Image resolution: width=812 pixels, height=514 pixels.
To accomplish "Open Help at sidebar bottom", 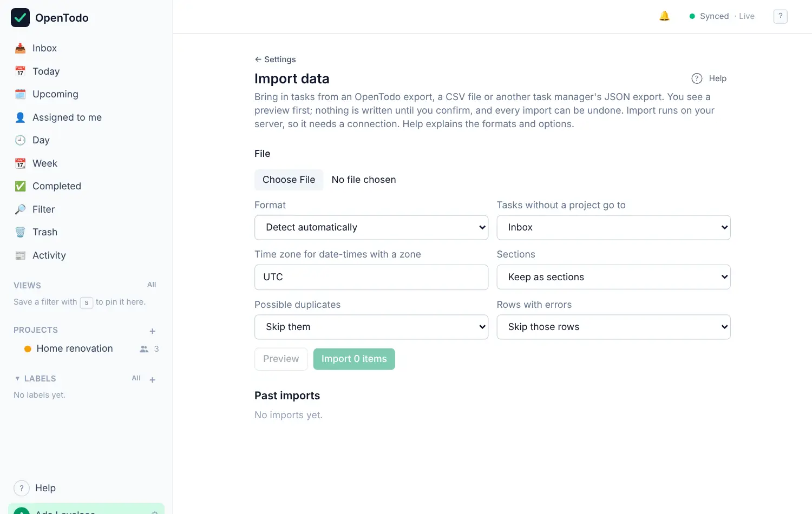I will point(35,488).
